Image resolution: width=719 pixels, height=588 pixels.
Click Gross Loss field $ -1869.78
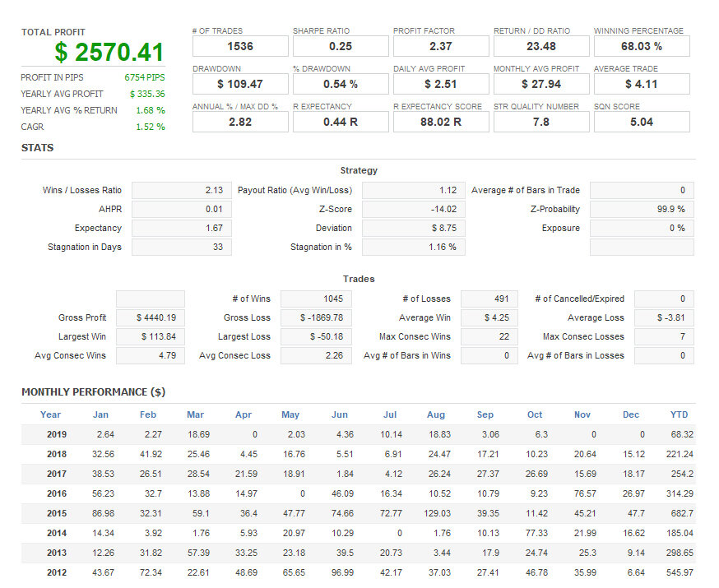(x=316, y=317)
